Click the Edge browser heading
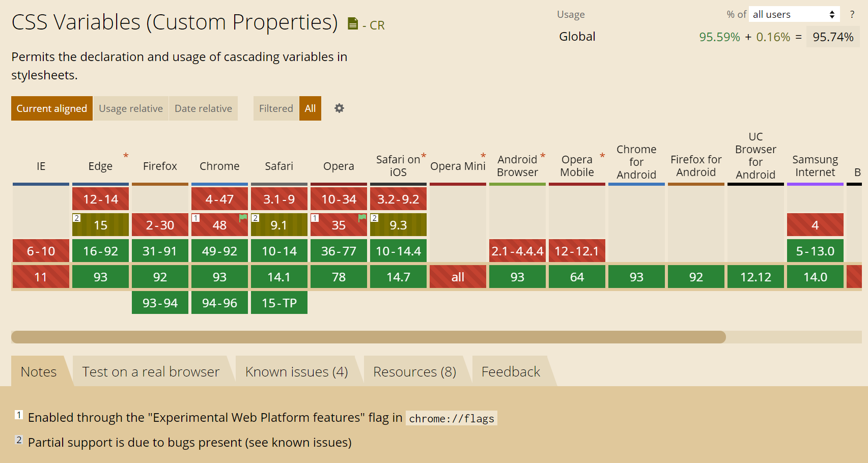The width and height of the screenshot is (868, 463). pos(100,166)
